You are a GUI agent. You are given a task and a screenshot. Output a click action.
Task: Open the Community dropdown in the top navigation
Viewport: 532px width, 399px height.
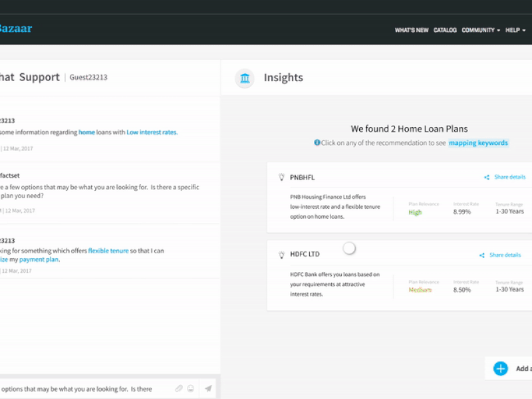[480, 30]
